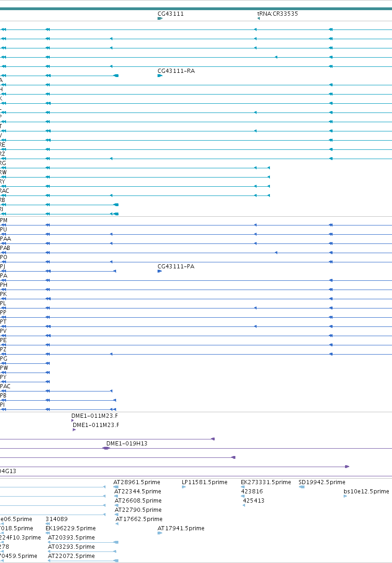Click the PT protein track label
Viewport: 392px width, 563px height.
[x=3, y=322]
